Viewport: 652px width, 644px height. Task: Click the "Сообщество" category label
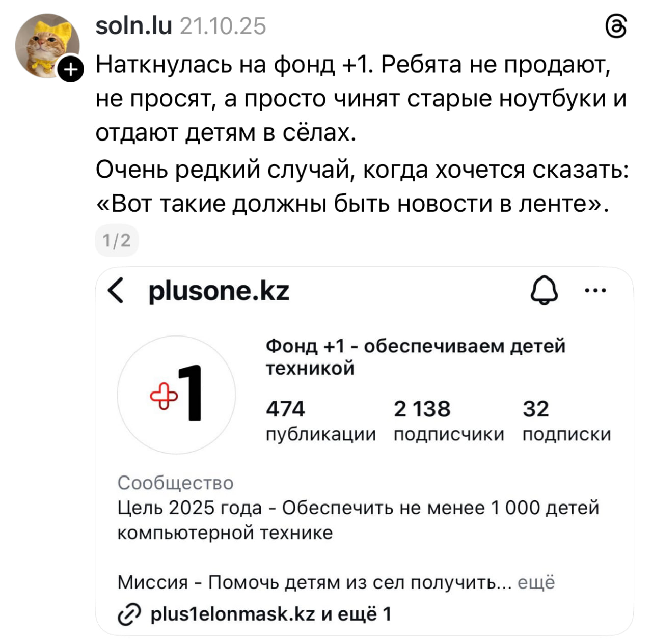pos(175,483)
